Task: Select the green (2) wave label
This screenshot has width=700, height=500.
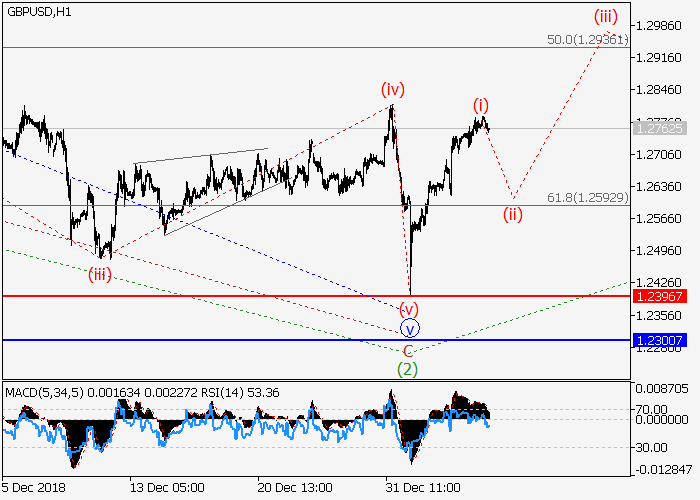Action: [407, 369]
